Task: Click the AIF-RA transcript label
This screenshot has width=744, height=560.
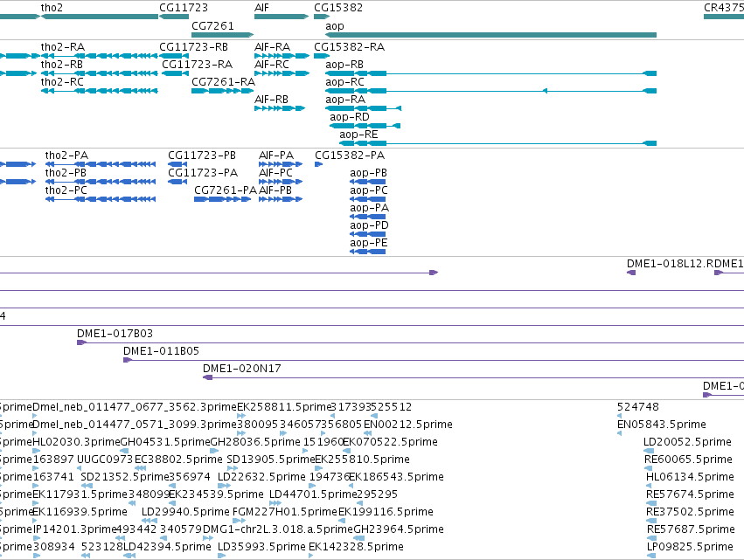Action: point(273,47)
